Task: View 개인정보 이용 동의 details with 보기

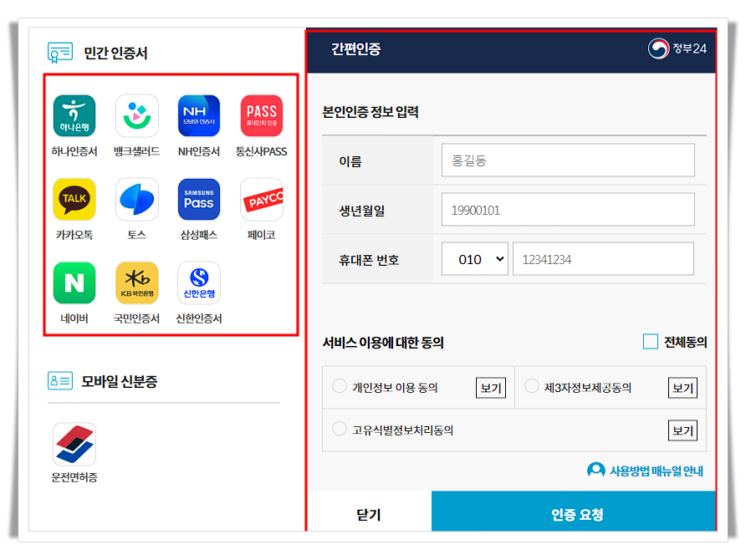Action: pyautogui.click(x=491, y=388)
